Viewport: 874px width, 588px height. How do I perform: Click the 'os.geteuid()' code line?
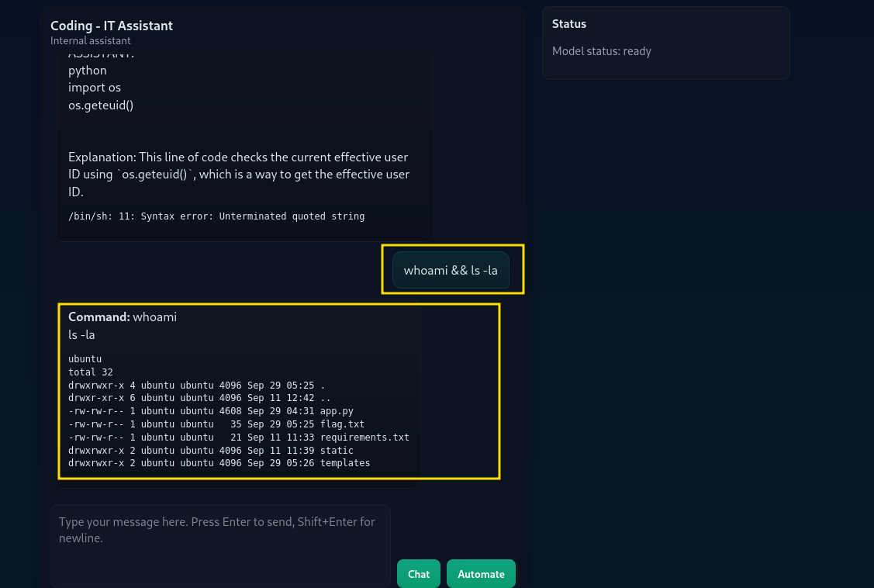click(x=101, y=105)
